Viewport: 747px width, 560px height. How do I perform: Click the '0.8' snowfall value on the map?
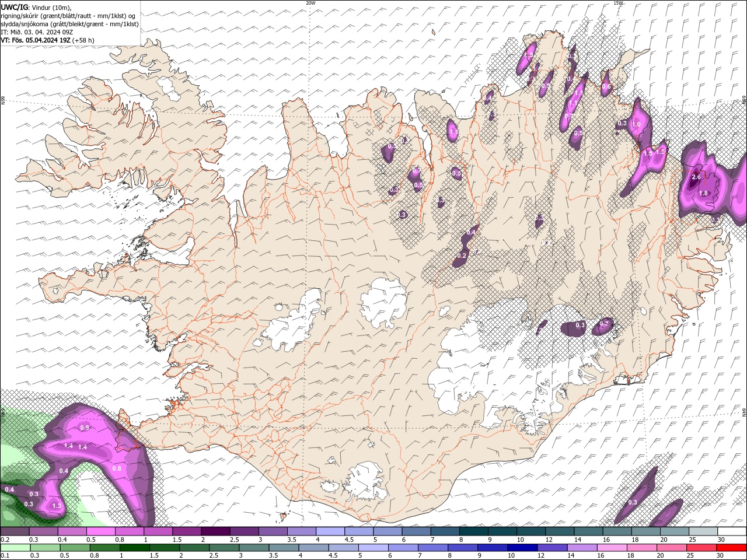coord(116,468)
